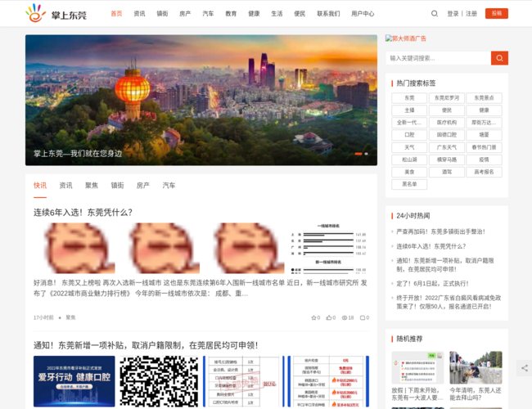Switch to the 聚焦 content tab
Screen dimensions: 532x409
(92, 186)
